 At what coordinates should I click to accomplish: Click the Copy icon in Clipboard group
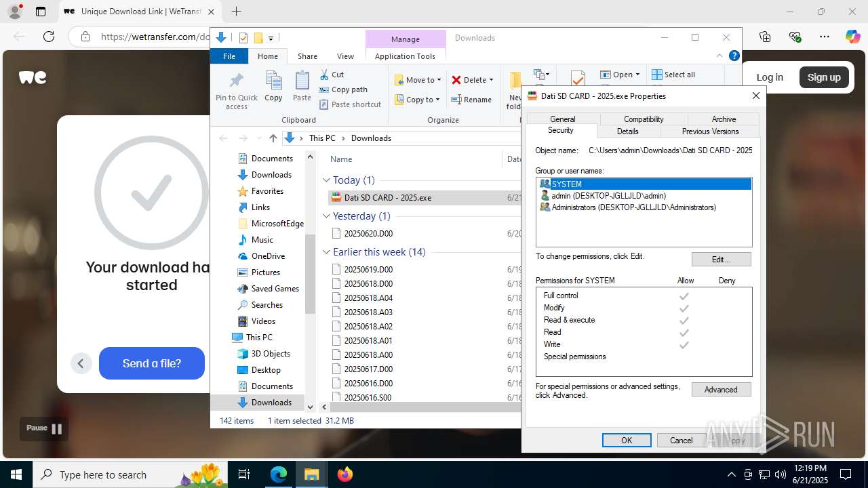pos(273,81)
